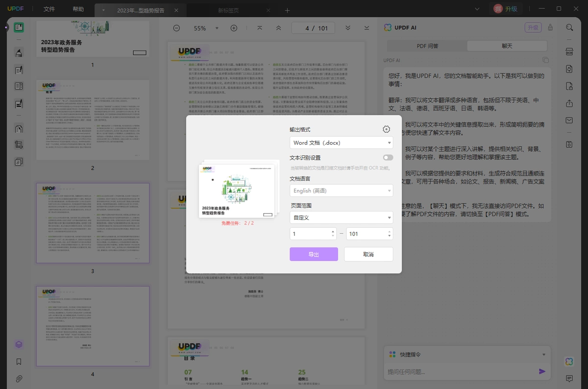Toggle the UPDF AI panel icon

tap(569, 362)
